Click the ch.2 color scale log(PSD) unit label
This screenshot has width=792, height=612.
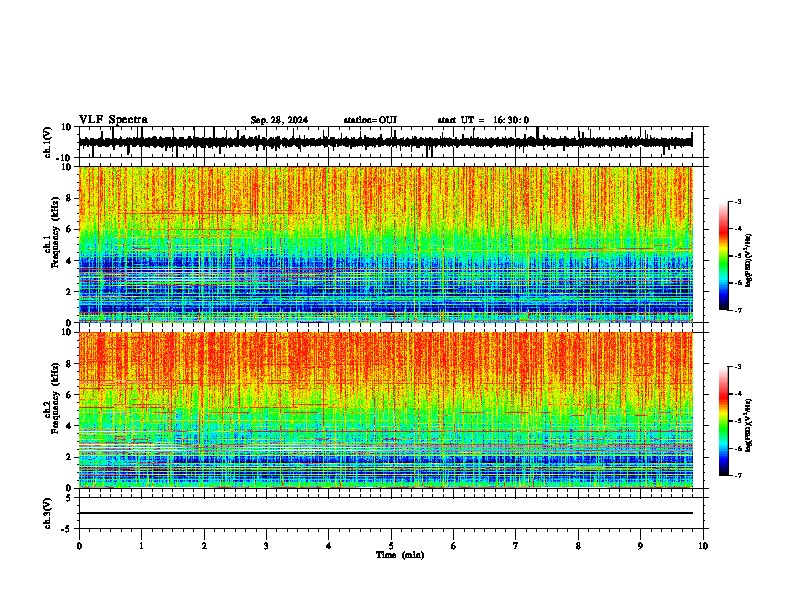748,426
